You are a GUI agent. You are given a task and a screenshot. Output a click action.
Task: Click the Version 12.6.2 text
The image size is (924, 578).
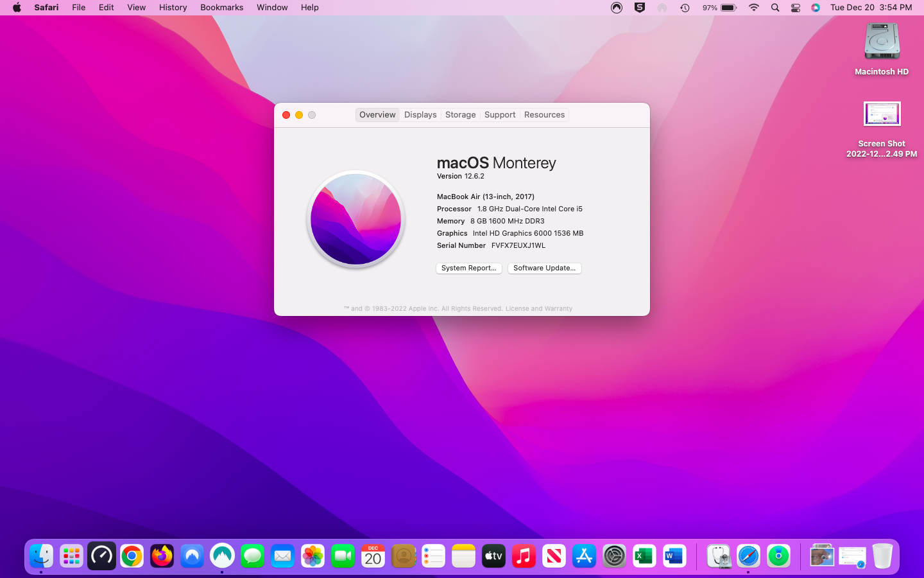(461, 176)
